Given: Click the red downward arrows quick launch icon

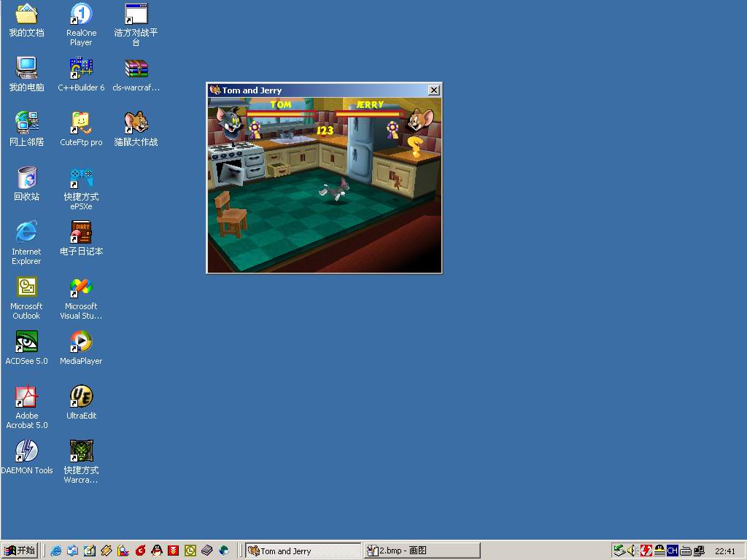Looking at the screenshot, I should [x=174, y=551].
